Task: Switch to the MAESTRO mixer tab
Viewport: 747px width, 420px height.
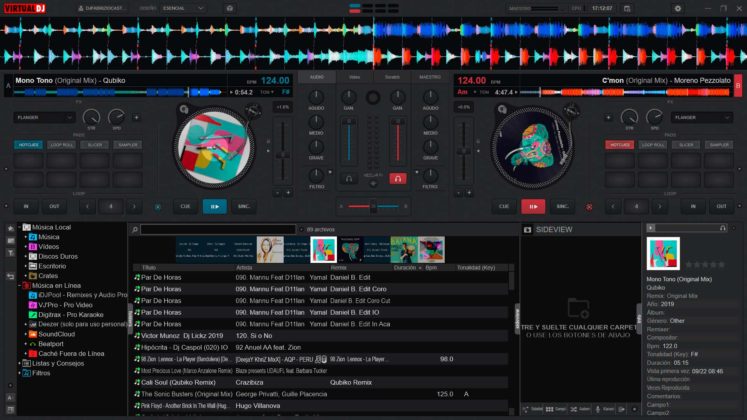Action: coord(430,77)
